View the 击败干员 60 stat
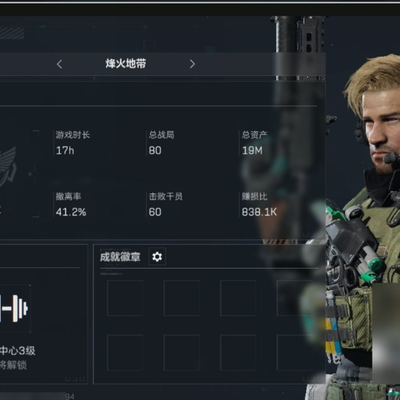 (165, 204)
